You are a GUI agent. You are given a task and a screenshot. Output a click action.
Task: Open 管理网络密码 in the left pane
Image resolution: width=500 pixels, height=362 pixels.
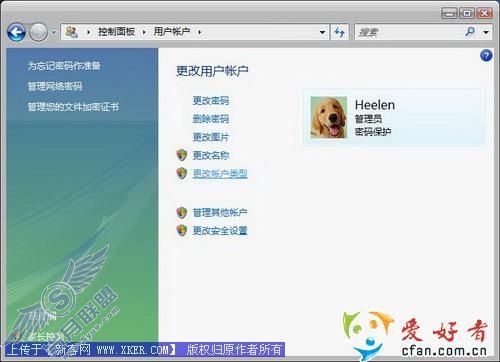55,86
